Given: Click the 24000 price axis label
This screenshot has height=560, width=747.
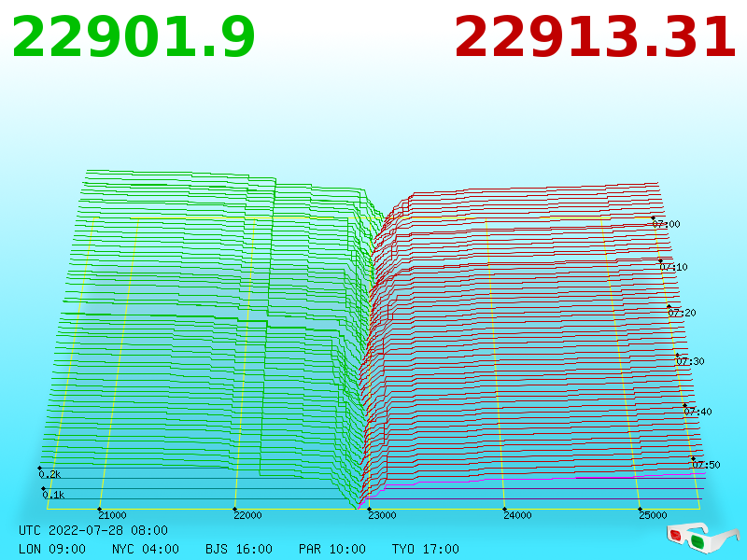Looking at the screenshot, I should tap(518, 515).
